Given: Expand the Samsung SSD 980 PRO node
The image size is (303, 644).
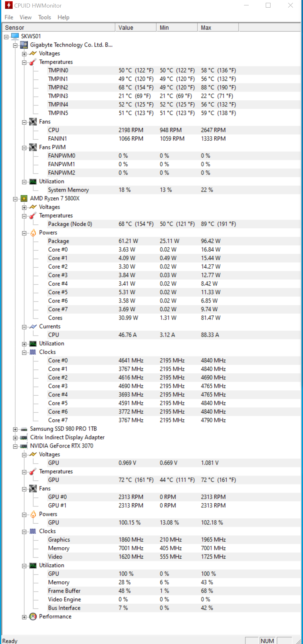Looking at the screenshot, I should tap(15, 429).
